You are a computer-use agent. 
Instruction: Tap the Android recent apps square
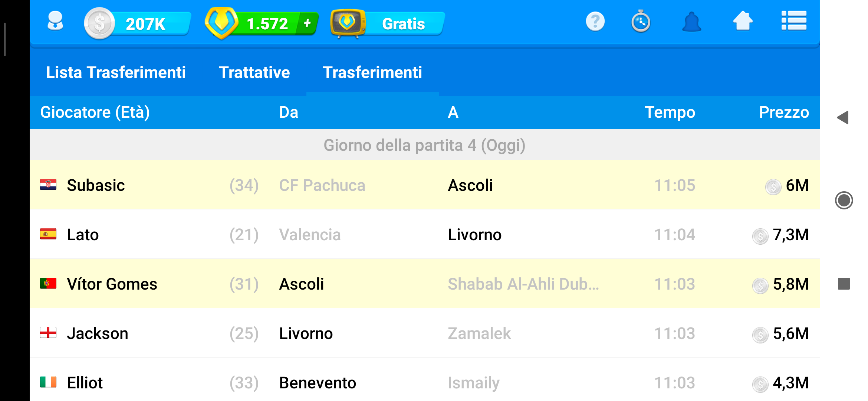844,284
